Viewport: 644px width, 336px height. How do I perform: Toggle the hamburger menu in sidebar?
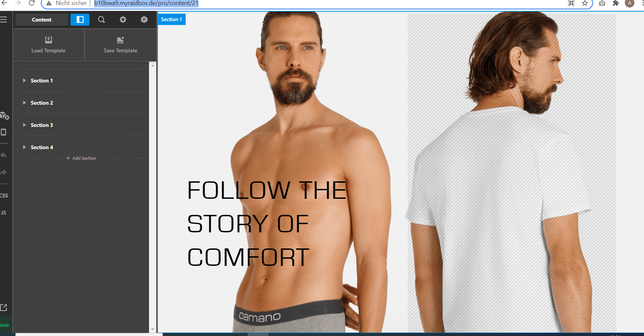pos(4,20)
